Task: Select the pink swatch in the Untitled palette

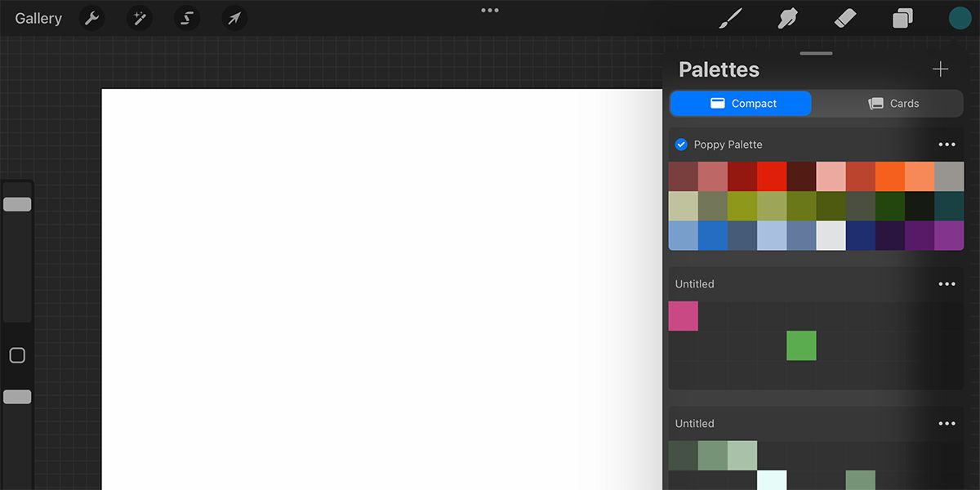Action: pyautogui.click(x=683, y=316)
